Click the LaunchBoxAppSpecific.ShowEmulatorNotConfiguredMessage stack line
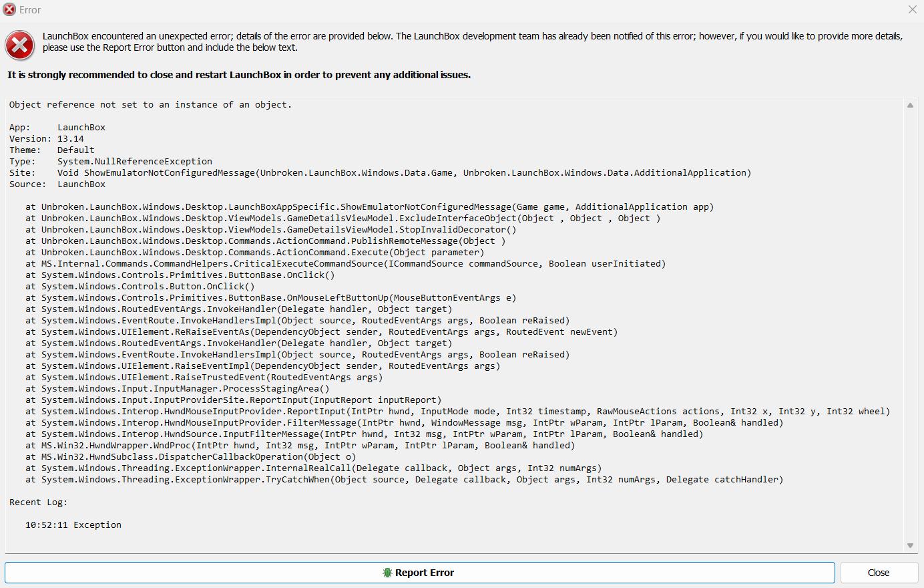This screenshot has height=588, width=924. (370, 207)
